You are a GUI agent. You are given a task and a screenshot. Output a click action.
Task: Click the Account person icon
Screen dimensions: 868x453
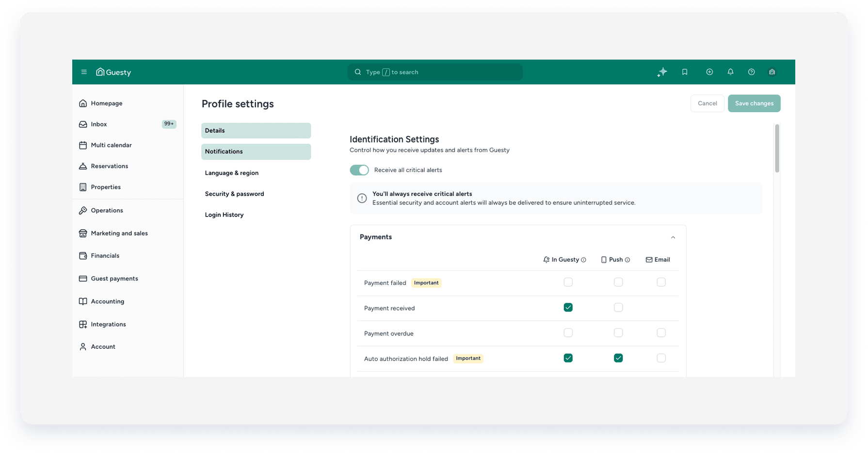tap(83, 346)
